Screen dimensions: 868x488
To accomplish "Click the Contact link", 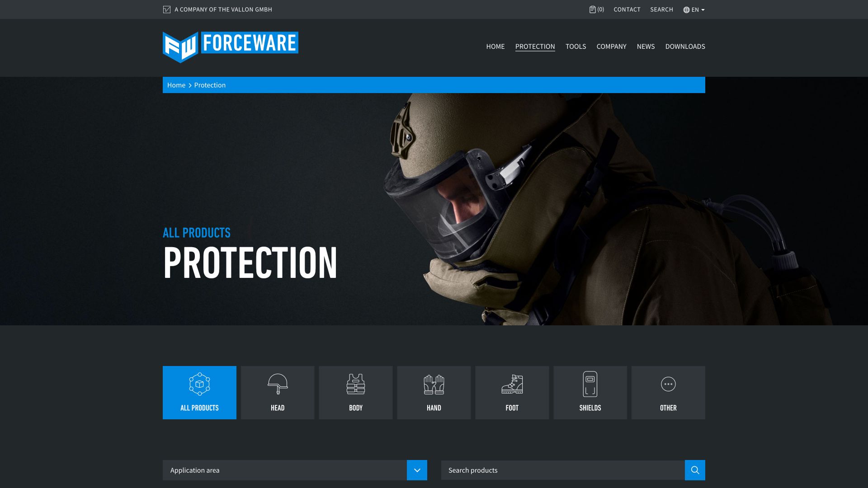I will point(627,9).
